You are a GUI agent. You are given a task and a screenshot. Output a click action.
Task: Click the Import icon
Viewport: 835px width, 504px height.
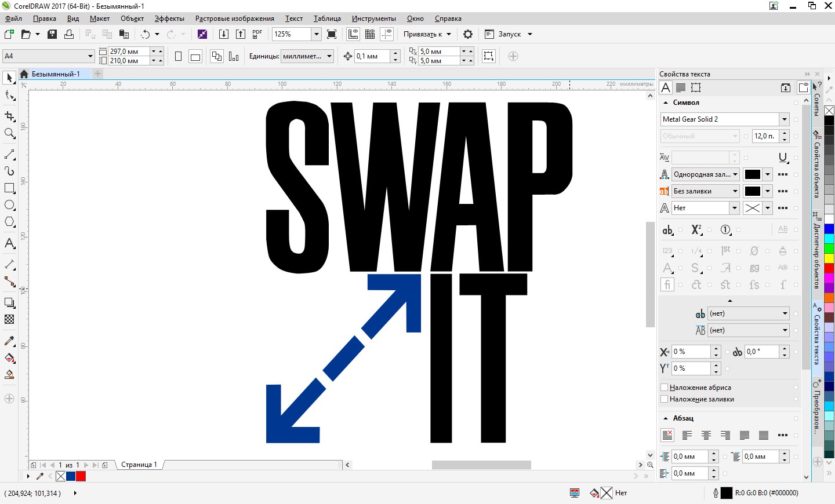tap(224, 34)
